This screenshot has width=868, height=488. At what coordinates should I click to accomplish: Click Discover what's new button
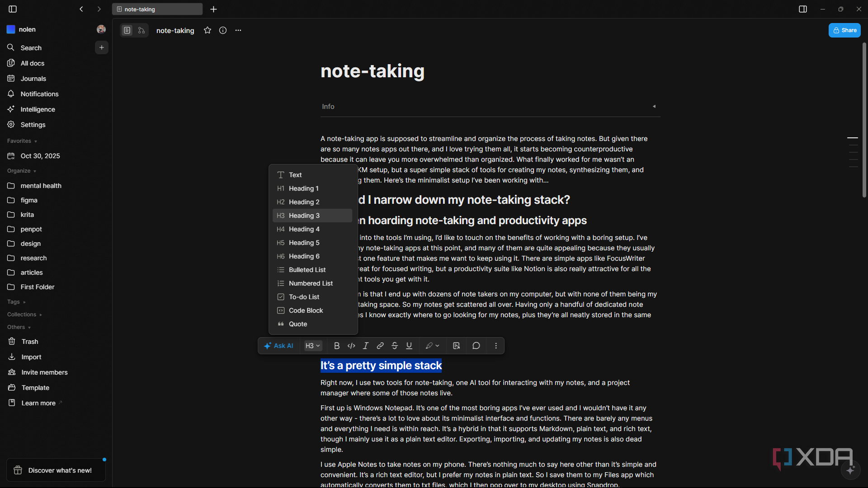tap(56, 470)
